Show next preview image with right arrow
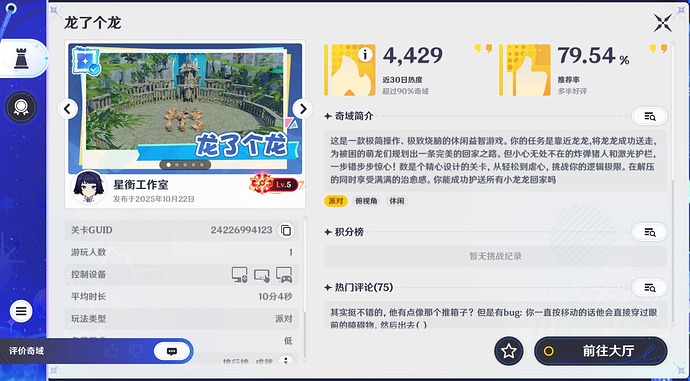This screenshot has height=381, width=690. click(x=302, y=109)
